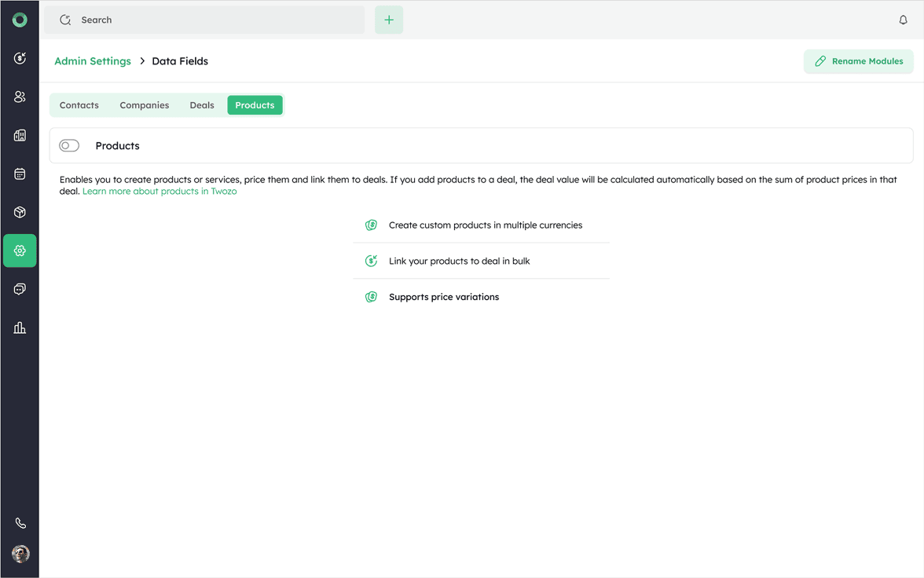Open Contacts from the sidebar people icon
Screen dimensions: 924x578
coord(20,97)
